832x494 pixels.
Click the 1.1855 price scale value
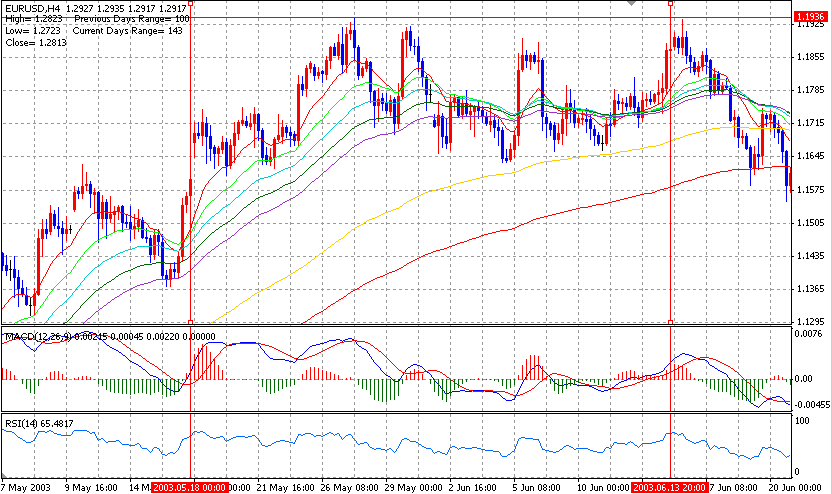coord(811,57)
